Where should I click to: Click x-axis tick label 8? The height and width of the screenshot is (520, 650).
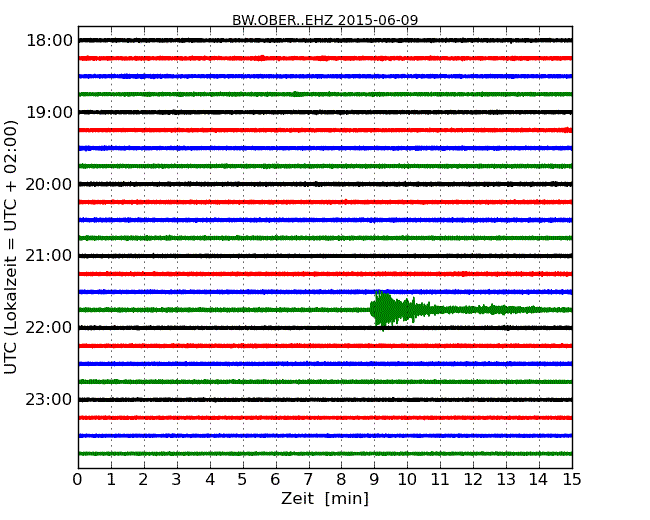(x=341, y=479)
